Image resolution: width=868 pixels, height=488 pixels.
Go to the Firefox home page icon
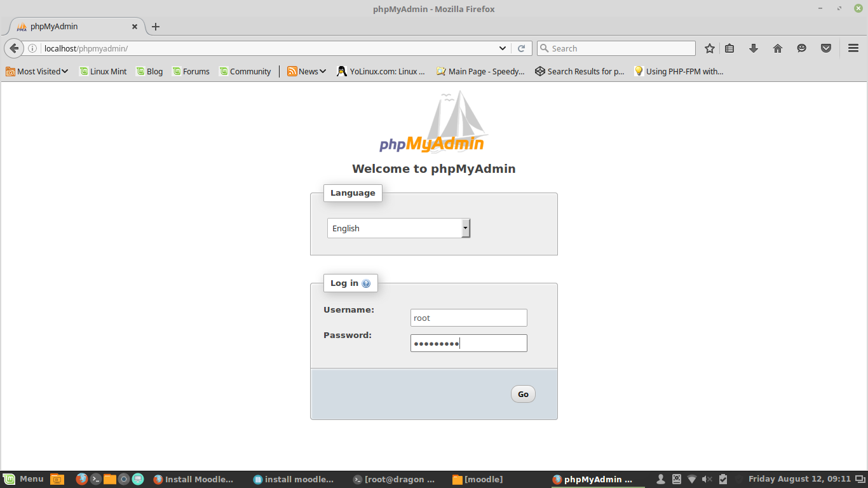click(x=778, y=48)
